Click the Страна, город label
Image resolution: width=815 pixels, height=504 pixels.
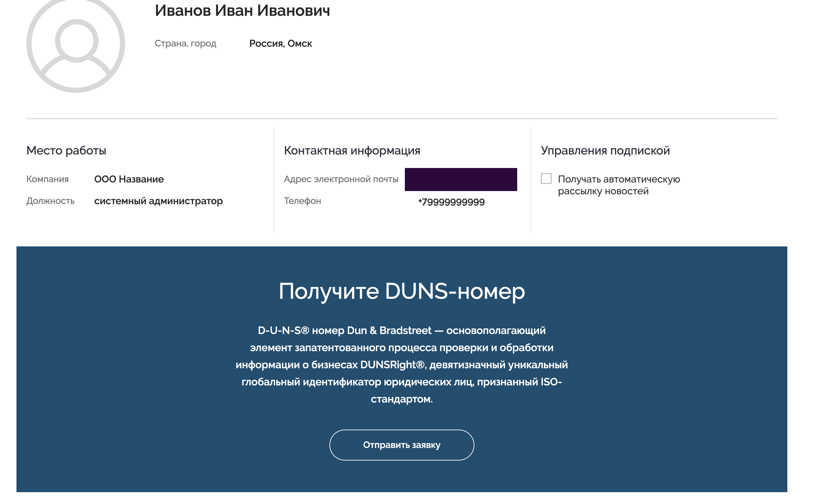185,44
